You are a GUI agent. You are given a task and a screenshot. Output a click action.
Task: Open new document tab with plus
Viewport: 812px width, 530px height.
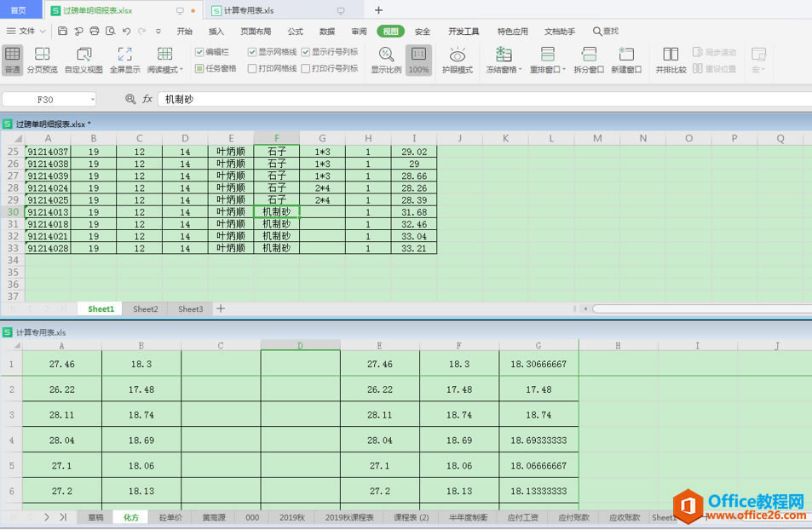click(378, 10)
